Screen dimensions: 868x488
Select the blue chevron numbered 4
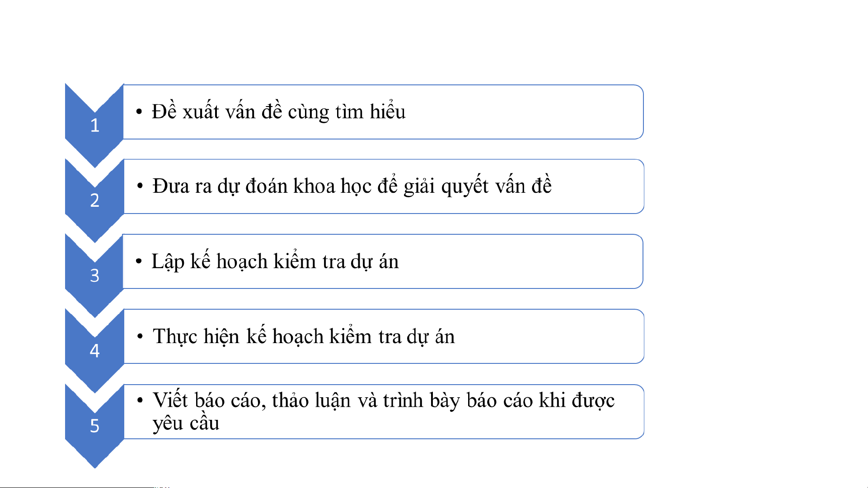click(94, 350)
